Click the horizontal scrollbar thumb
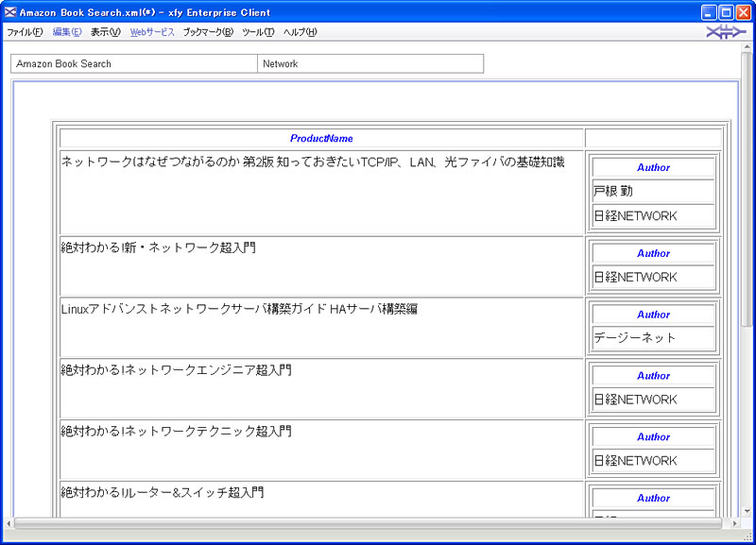Viewport: 756px width, 545px height. point(369,523)
